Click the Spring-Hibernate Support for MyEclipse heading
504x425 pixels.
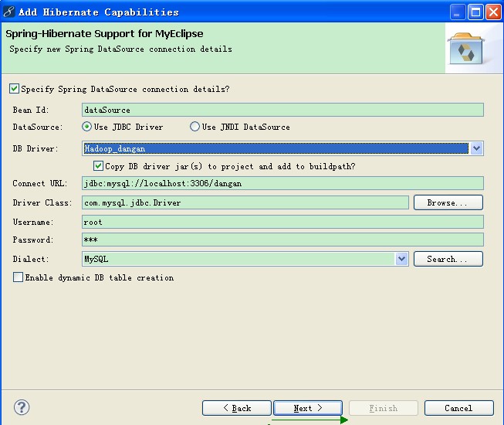104,33
